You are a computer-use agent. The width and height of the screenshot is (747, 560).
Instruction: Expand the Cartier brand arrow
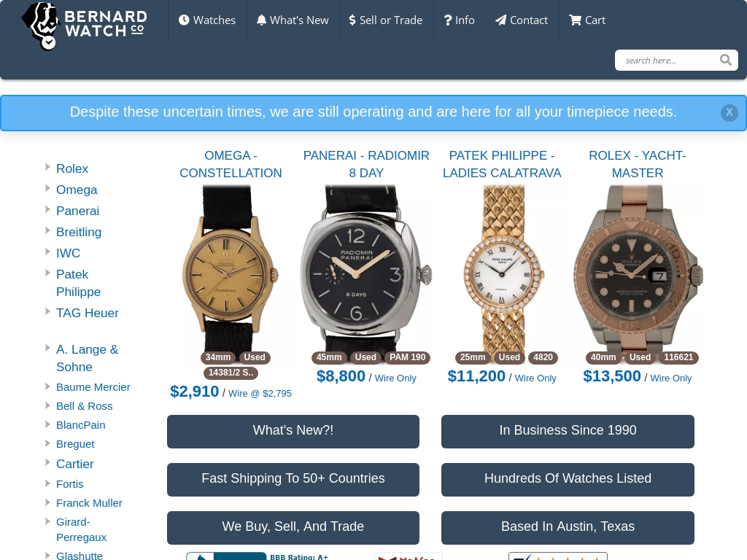[47, 462]
